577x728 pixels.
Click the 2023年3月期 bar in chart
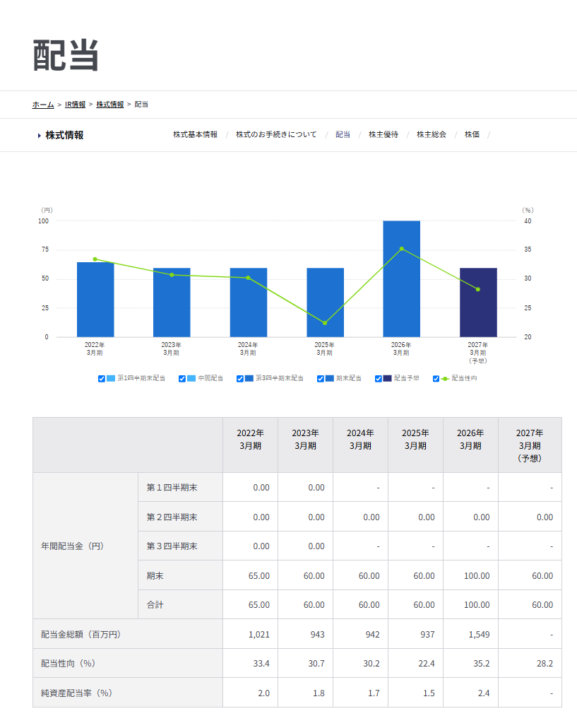172,303
